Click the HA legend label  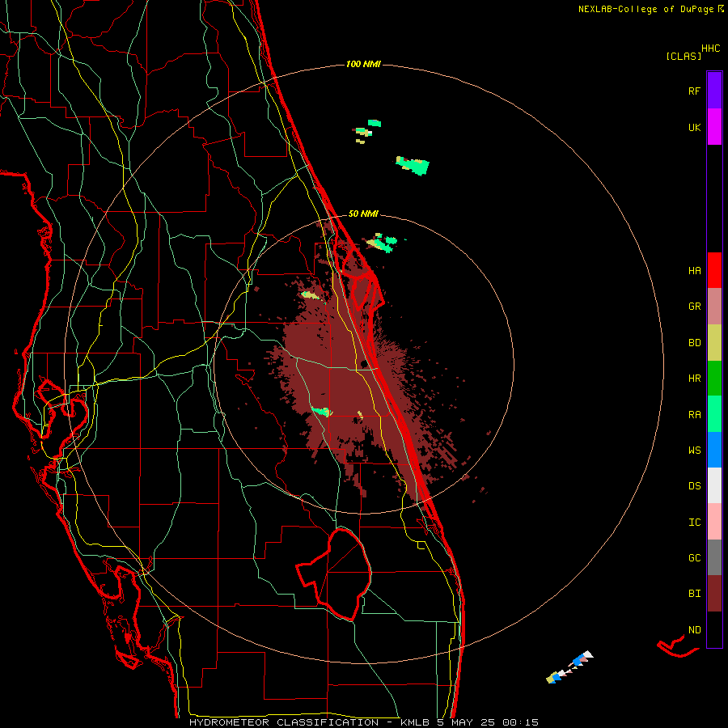coord(694,270)
